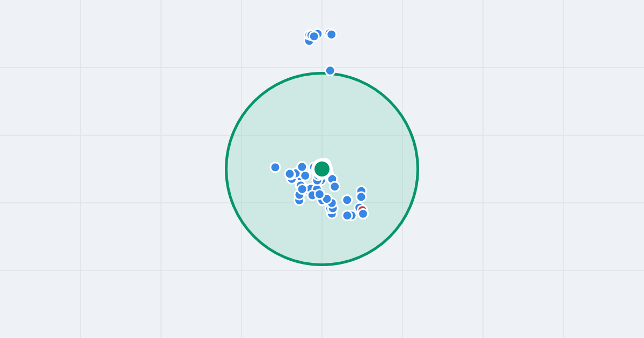Viewport: 644px width, 338px height.
Task: Pick the leftmost blue point inside the circle
Action: coord(275,167)
